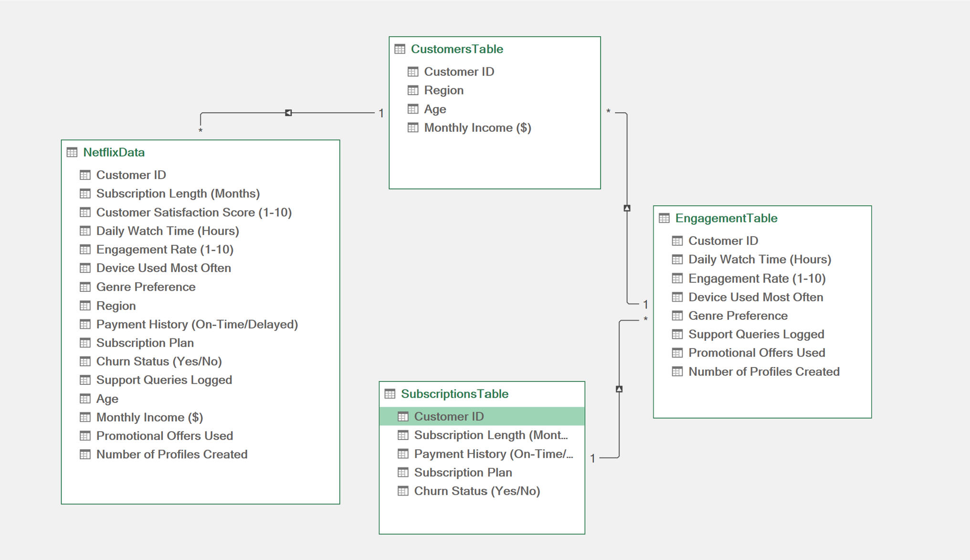Click the NetflixData table title
The height and width of the screenshot is (560, 970).
pos(114,152)
